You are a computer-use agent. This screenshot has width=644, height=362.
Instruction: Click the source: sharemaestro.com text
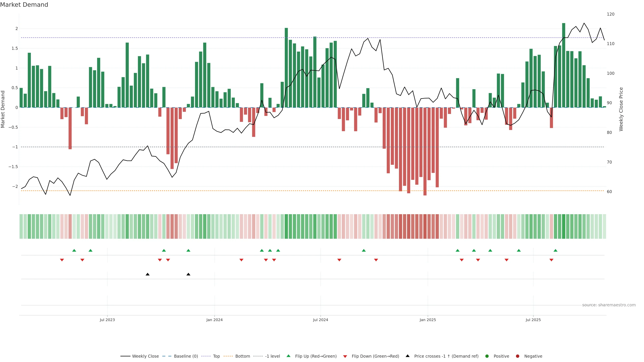click(x=609, y=305)
